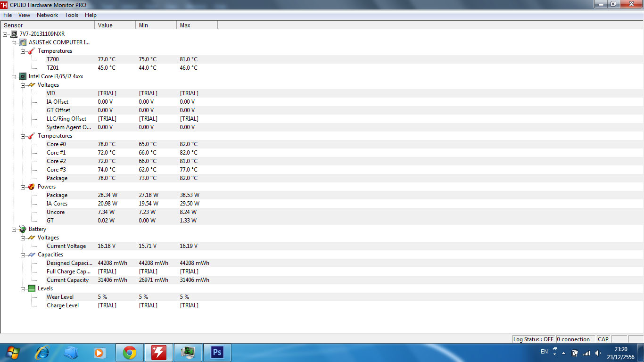This screenshot has width=644, height=362.
Task: Click the Min column header
Action: tap(156, 25)
